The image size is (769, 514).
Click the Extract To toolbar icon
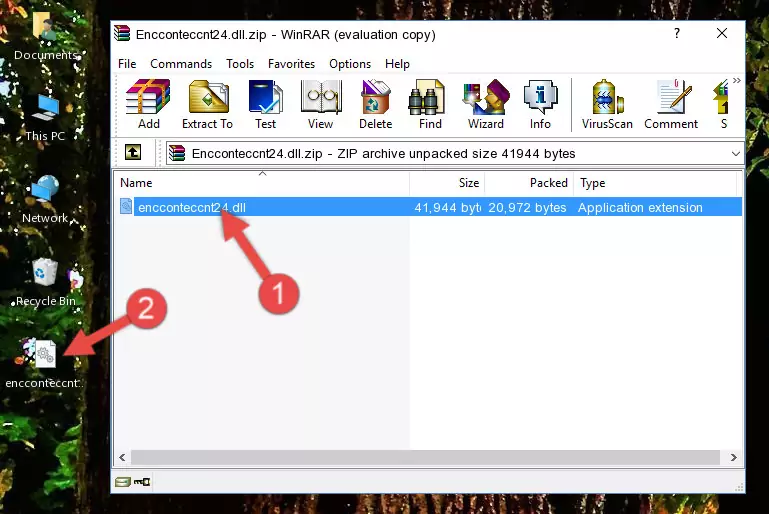207,104
